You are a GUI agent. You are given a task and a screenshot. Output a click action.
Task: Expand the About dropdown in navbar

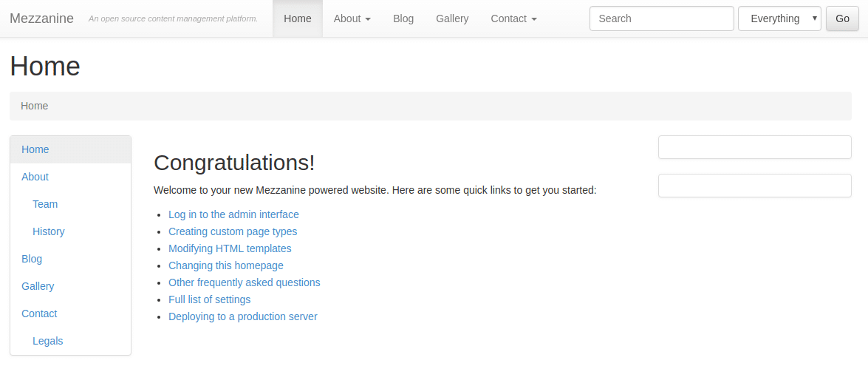point(352,18)
